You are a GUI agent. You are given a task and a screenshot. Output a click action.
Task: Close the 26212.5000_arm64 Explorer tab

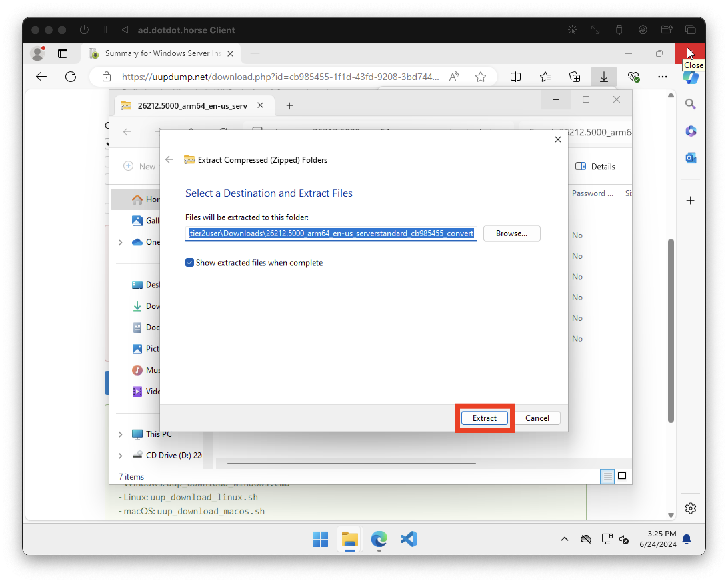click(260, 105)
